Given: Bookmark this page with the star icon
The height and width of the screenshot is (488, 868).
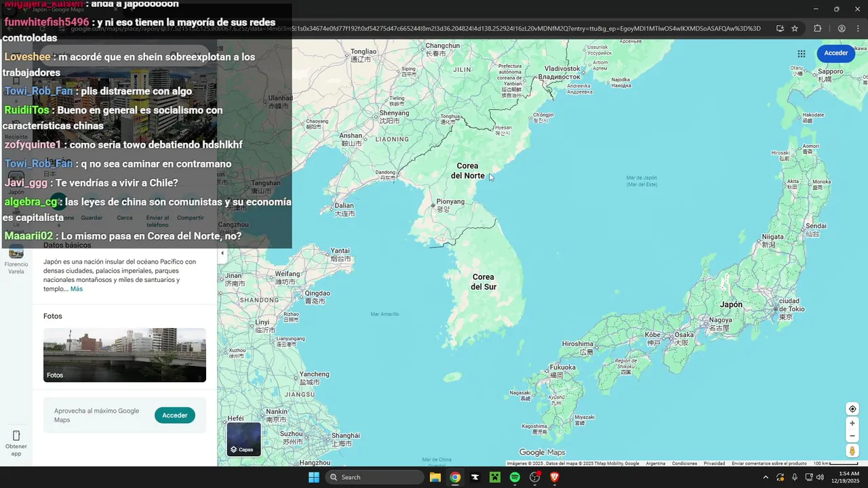Looking at the screenshot, I should 795,28.
